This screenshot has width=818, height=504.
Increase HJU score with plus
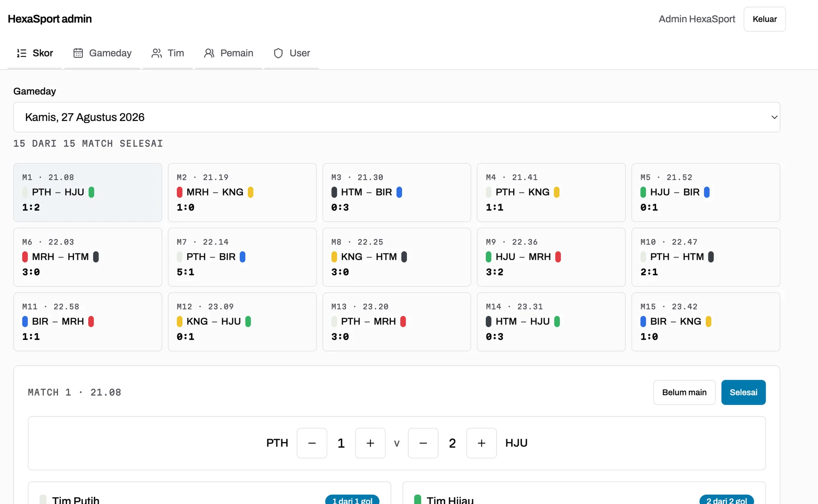pyautogui.click(x=481, y=443)
